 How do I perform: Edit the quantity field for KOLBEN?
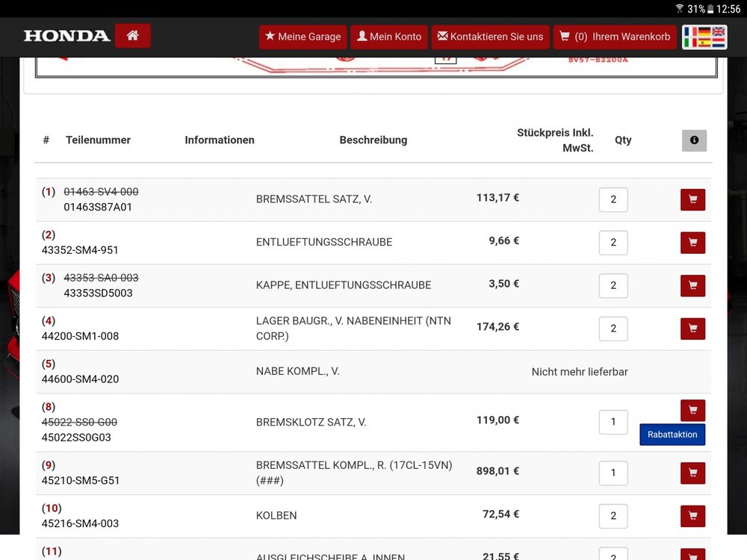(x=613, y=516)
